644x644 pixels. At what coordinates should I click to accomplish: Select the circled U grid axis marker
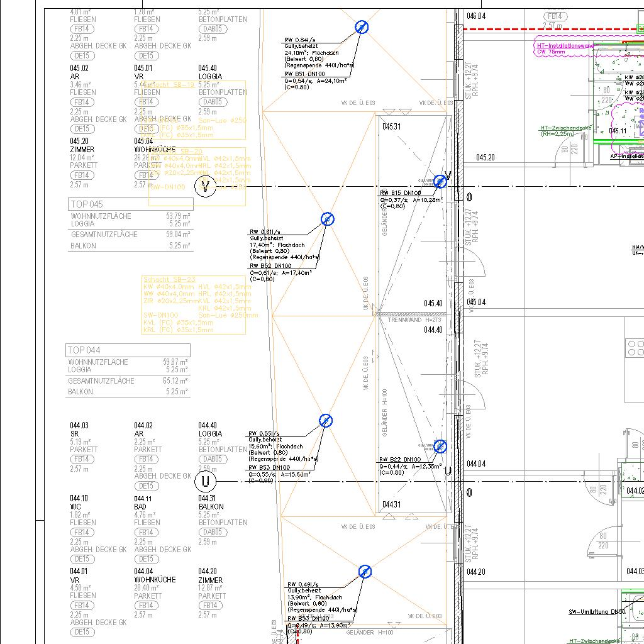tap(204, 482)
